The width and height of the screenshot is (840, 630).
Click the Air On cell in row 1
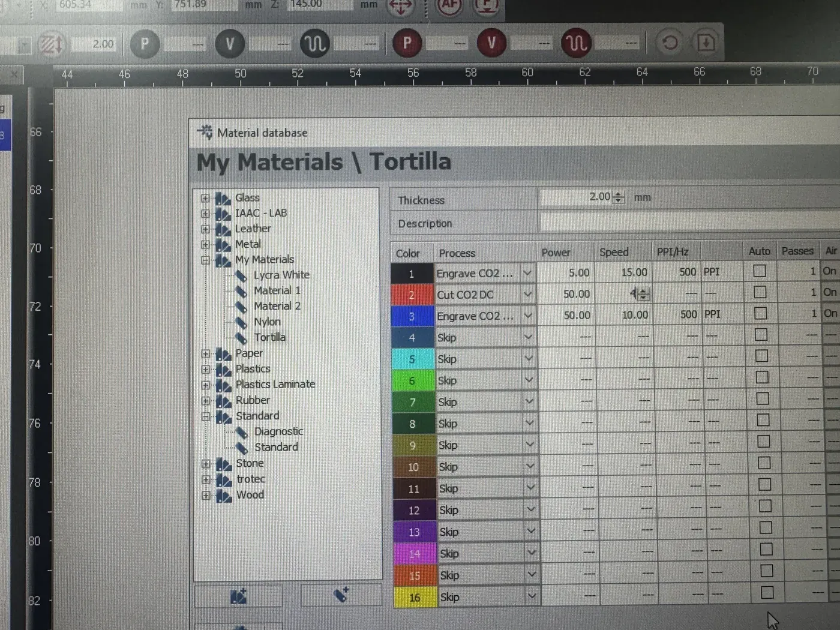click(829, 271)
